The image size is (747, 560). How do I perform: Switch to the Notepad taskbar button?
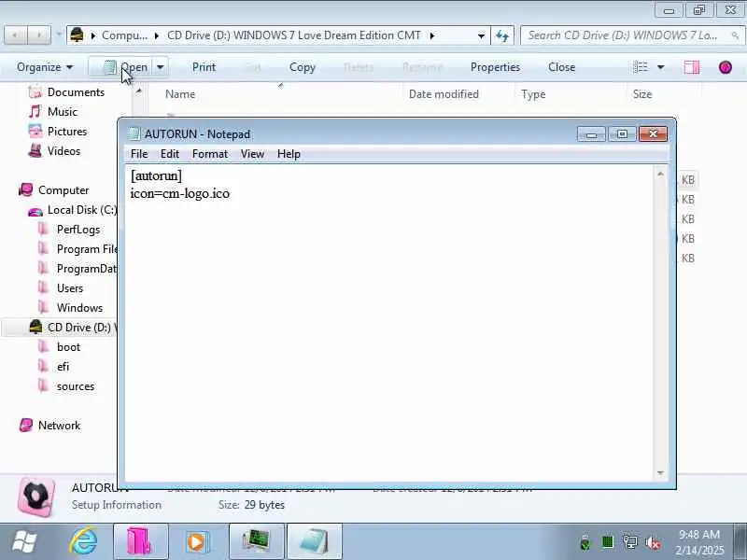coord(315,541)
